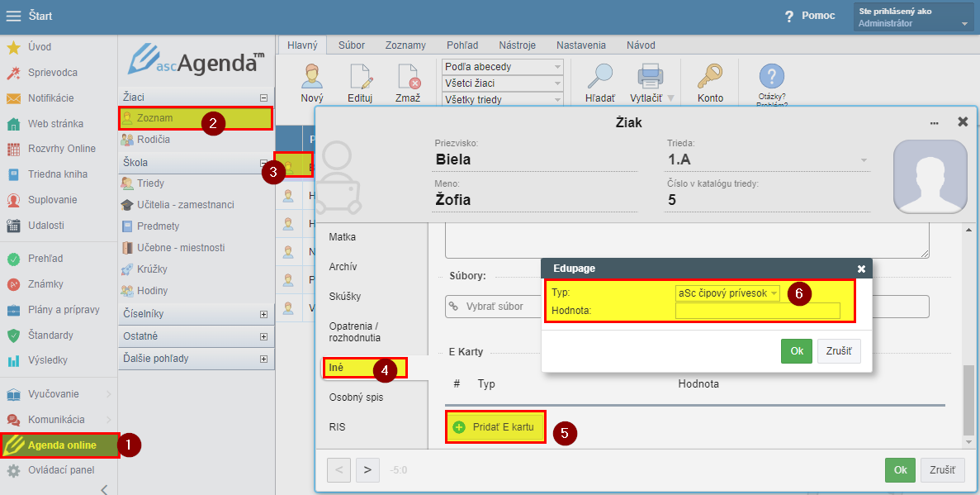Click the Priezvisko field showing Biela
The width and height of the screenshot is (980, 495).
tap(537, 159)
